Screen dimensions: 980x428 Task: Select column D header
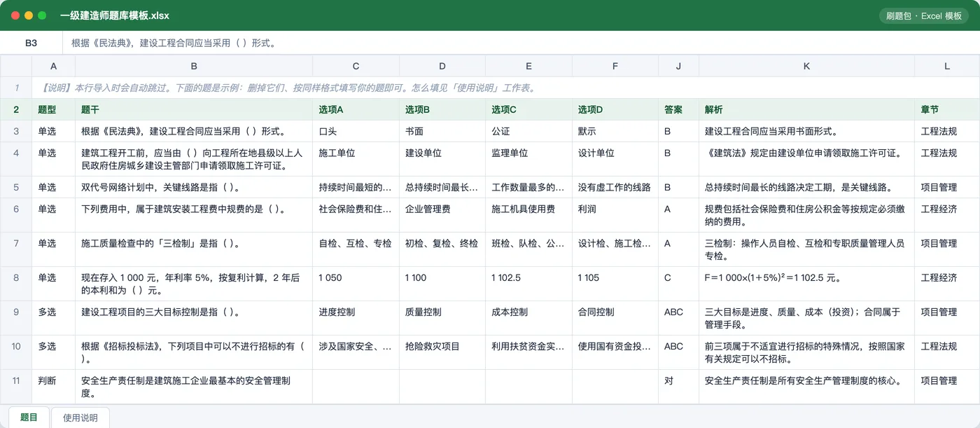click(x=442, y=67)
